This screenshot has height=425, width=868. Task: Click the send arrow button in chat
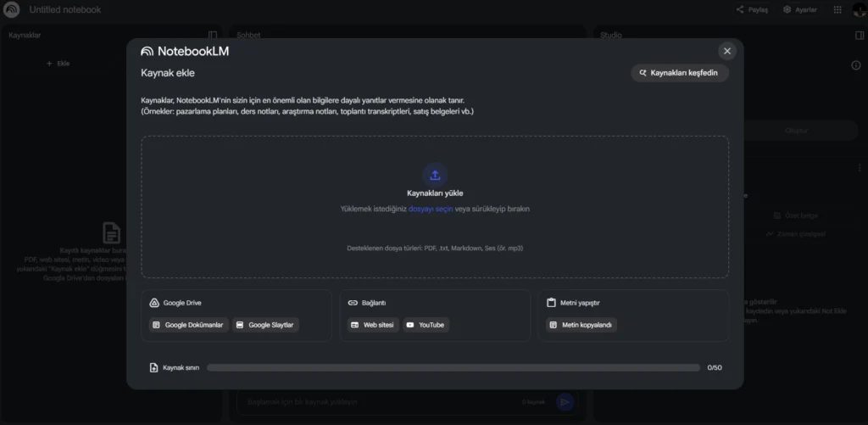pos(565,402)
